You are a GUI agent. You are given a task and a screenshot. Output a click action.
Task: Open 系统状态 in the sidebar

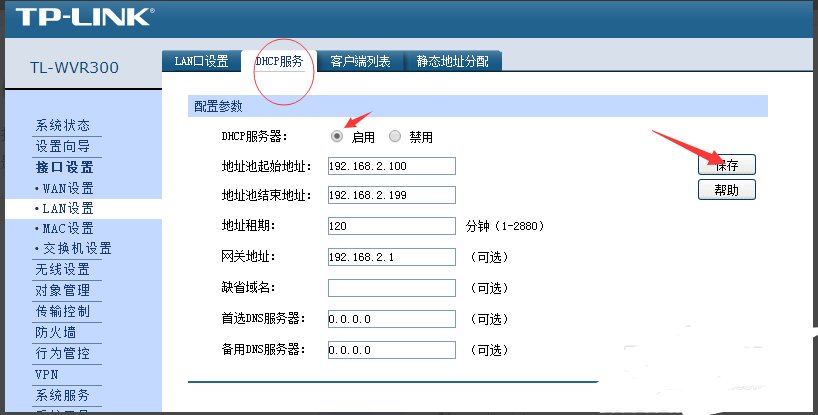pyautogui.click(x=63, y=125)
